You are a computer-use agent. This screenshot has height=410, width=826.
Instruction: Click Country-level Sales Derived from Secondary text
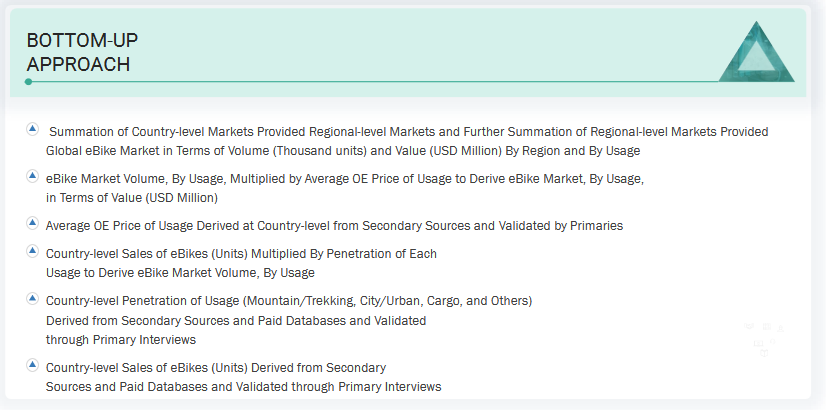[x=215, y=368]
